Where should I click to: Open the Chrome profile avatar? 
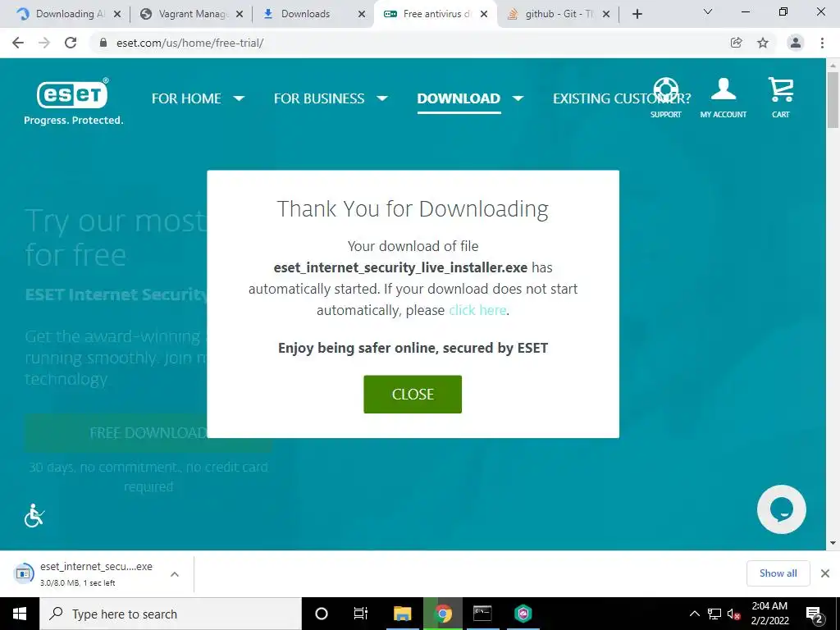coord(796,43)
